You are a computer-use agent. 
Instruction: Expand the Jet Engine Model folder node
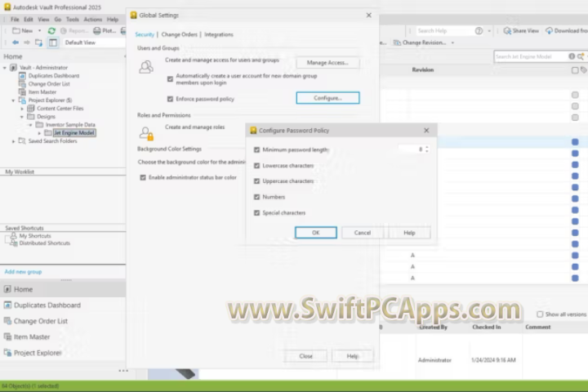(x=39, y=133)
